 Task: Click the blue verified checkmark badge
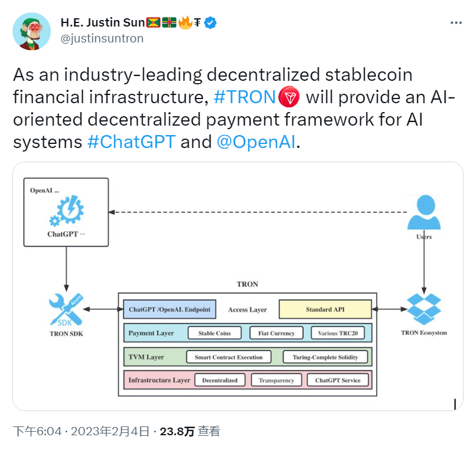210,22
